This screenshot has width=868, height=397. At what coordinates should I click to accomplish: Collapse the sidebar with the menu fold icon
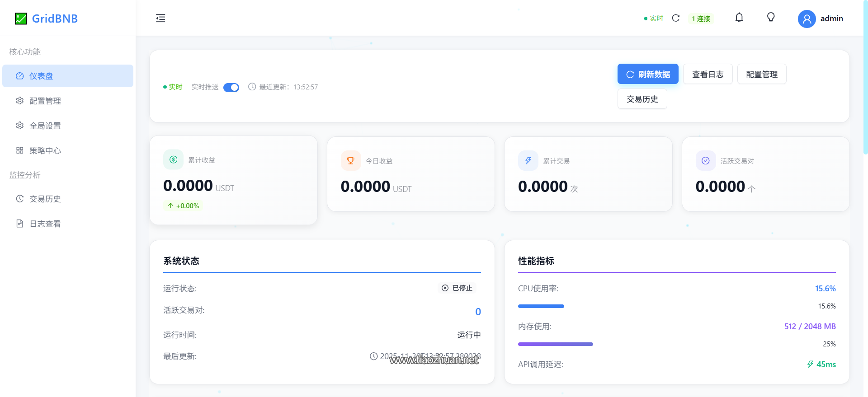160,19
